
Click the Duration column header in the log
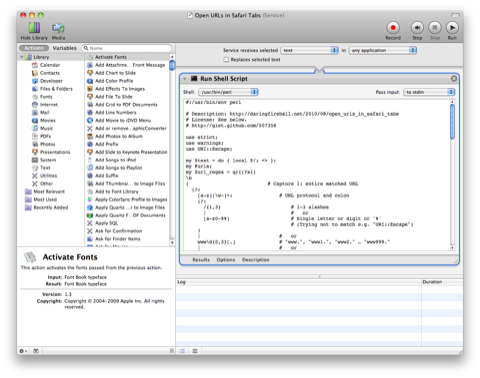pyautogui.click(x=442, y=282)
